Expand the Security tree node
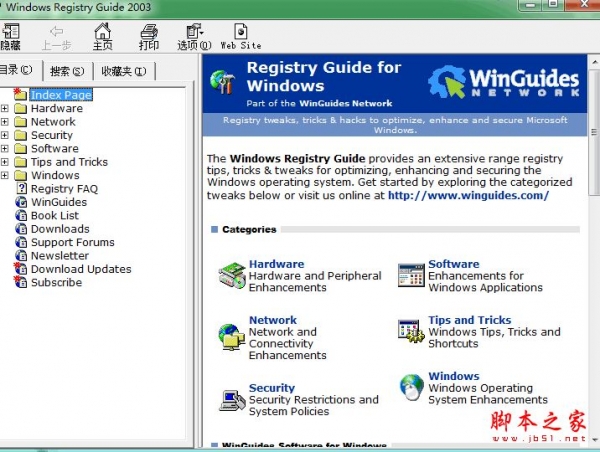The width and height of the screenshot is (600, 452). tap(5, 135)
